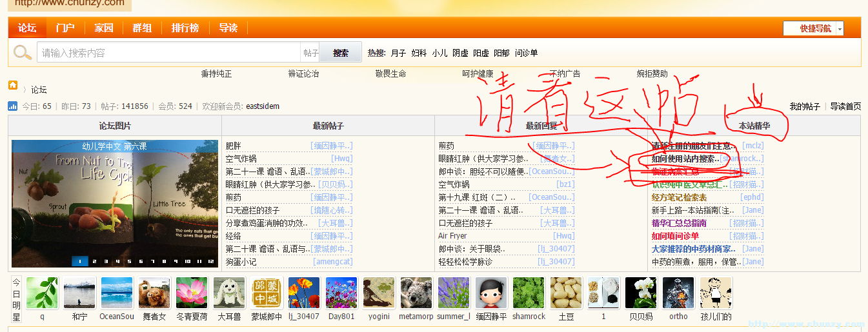Click the pink lotus avatar of 冬青夏荷
The image size is (868, 332).
click(x=192, y=293)
